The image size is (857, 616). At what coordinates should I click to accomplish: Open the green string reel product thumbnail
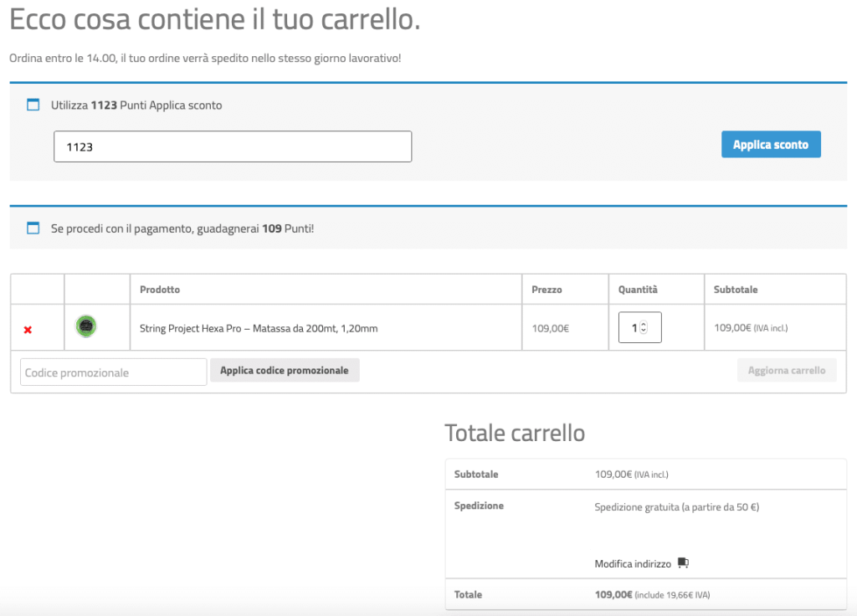pyautogui.click(x=86, y=326)
